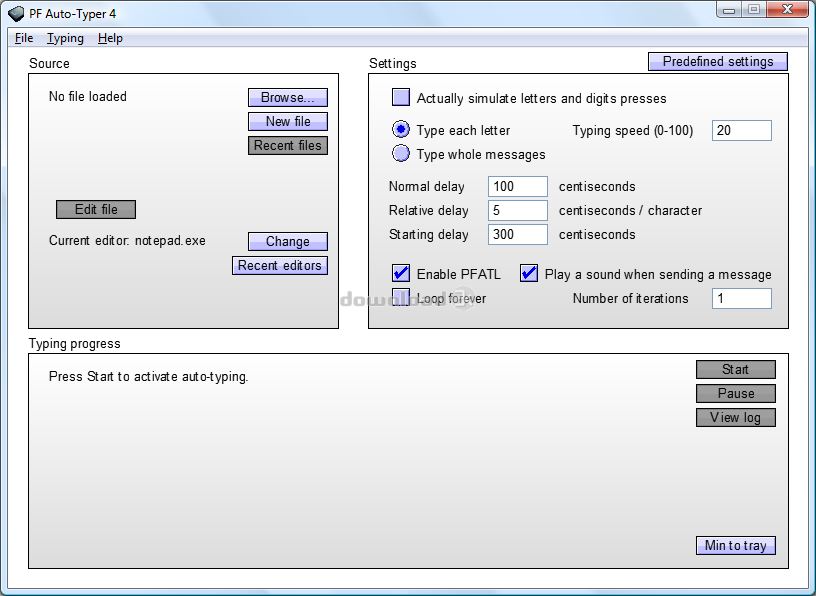Click the 'Press Start to activate auto-typing.' message

pyautogui.click(x=148, y=376)
